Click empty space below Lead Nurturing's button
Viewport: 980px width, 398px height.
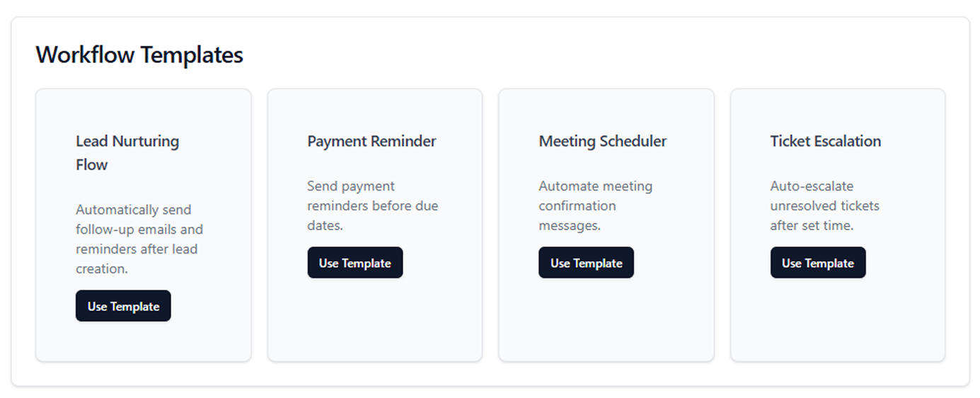[x=143, y=341]
